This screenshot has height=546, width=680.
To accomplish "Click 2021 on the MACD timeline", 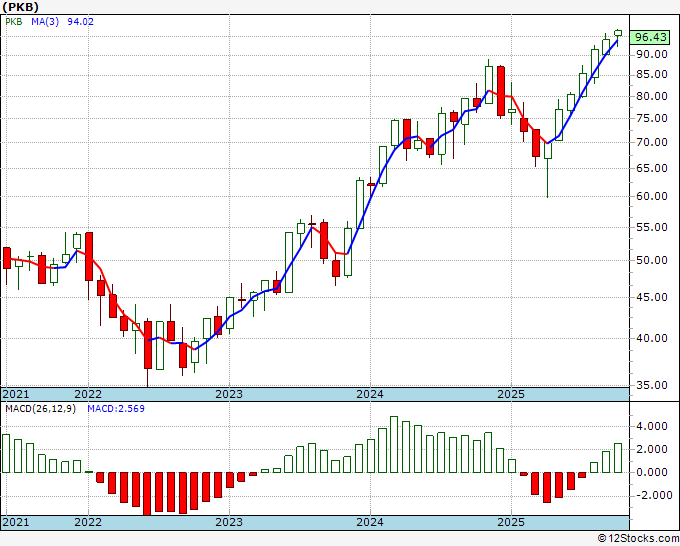I will coord(16,522).
